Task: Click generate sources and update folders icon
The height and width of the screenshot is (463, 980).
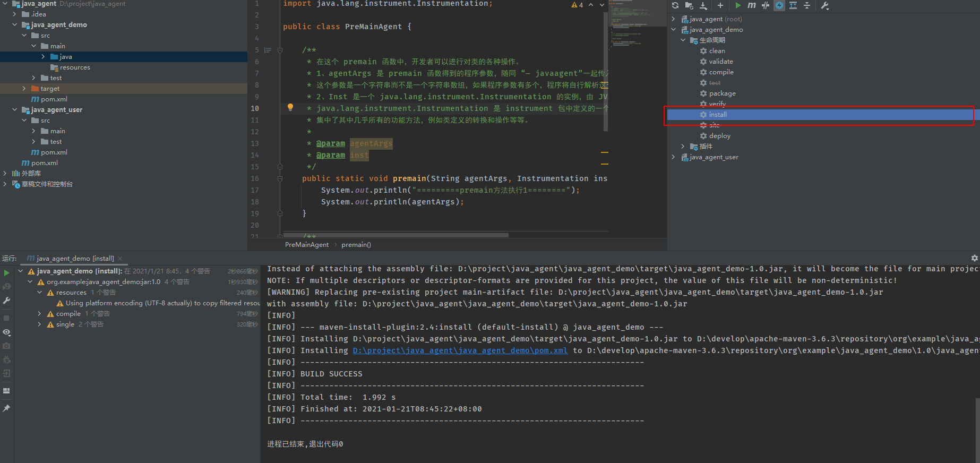Action: 689,5
